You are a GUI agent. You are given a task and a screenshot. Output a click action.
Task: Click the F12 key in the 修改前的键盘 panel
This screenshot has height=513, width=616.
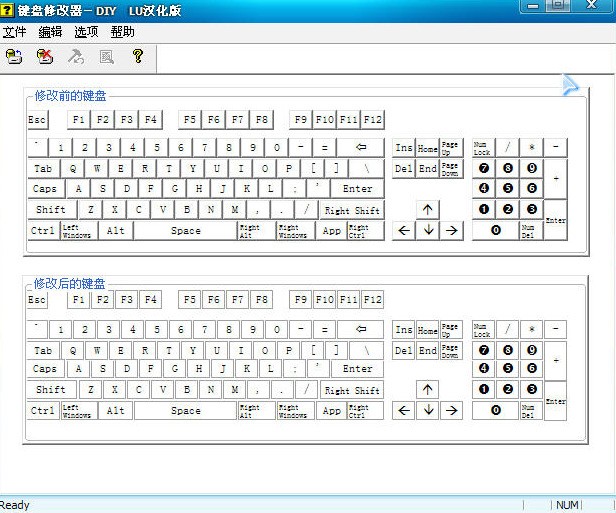(372, 119)
